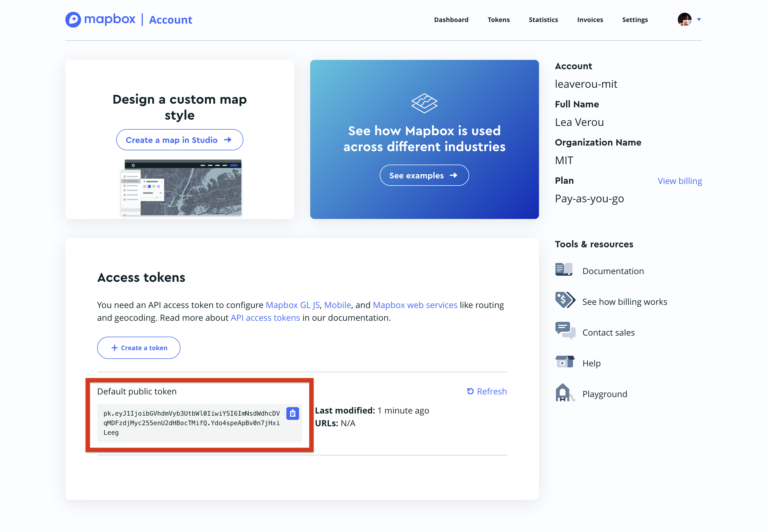Open the Invoices menu item
Screen dimensions: 768x532
pyautogui.click(x=590, y=20)
